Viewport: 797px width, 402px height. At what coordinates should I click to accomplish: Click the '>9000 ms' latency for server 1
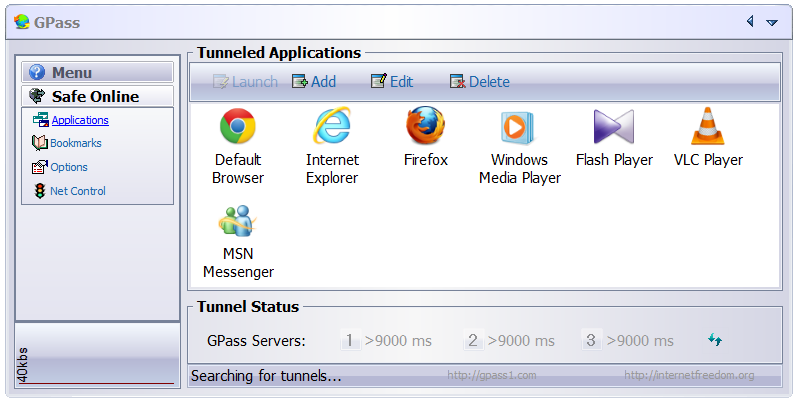tap(398, 341)
